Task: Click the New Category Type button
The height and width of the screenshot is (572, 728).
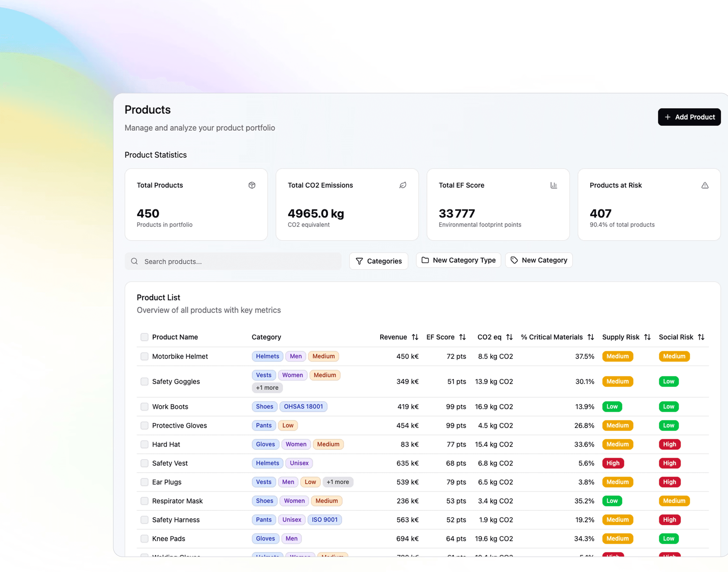Action: pos(458,260)
